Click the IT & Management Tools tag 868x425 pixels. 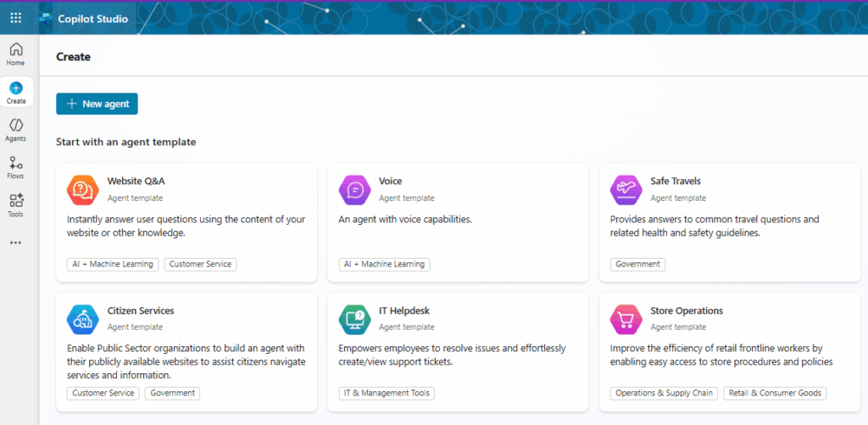[387, 394]
